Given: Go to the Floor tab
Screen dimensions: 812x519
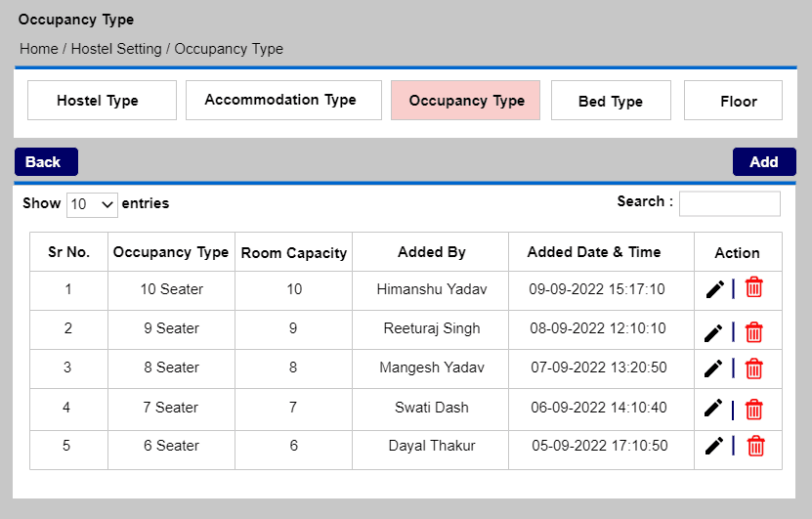Looking at the screenshot, I should pyautogui.click(x=733, y=101).
